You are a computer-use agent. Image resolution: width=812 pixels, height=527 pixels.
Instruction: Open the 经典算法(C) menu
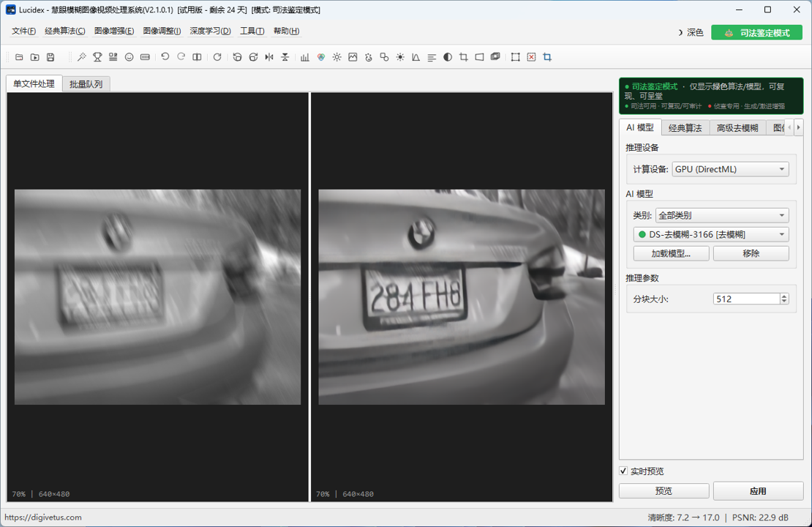[x=64, y=31]
